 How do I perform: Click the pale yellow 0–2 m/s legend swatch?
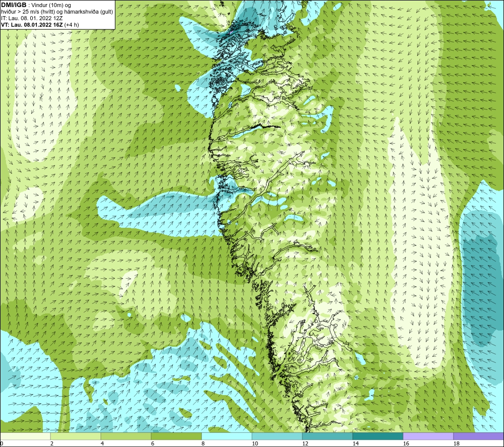click(x=25, y=436)
